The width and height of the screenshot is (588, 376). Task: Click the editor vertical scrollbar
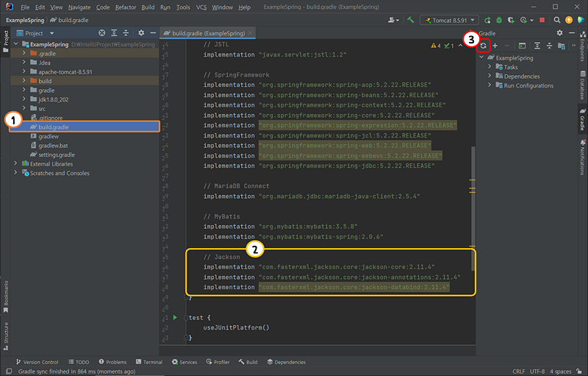point(473,208)
